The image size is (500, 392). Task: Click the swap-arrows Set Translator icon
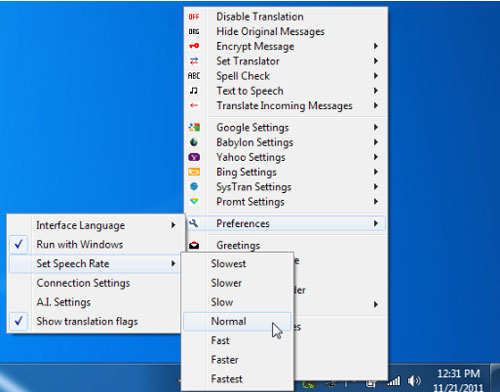point(194,61)
